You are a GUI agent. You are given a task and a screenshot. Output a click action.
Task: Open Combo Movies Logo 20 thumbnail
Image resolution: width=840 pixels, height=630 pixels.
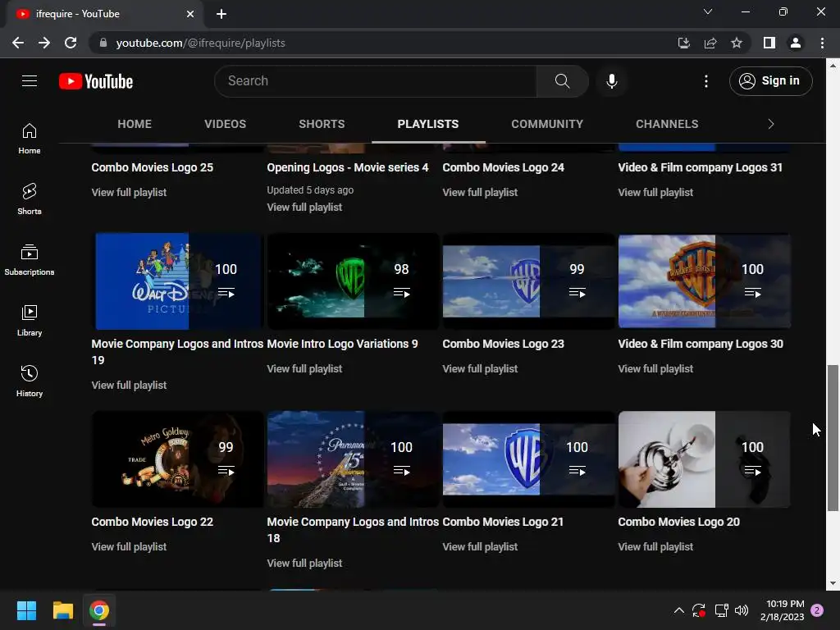click(x=705, y=459)
